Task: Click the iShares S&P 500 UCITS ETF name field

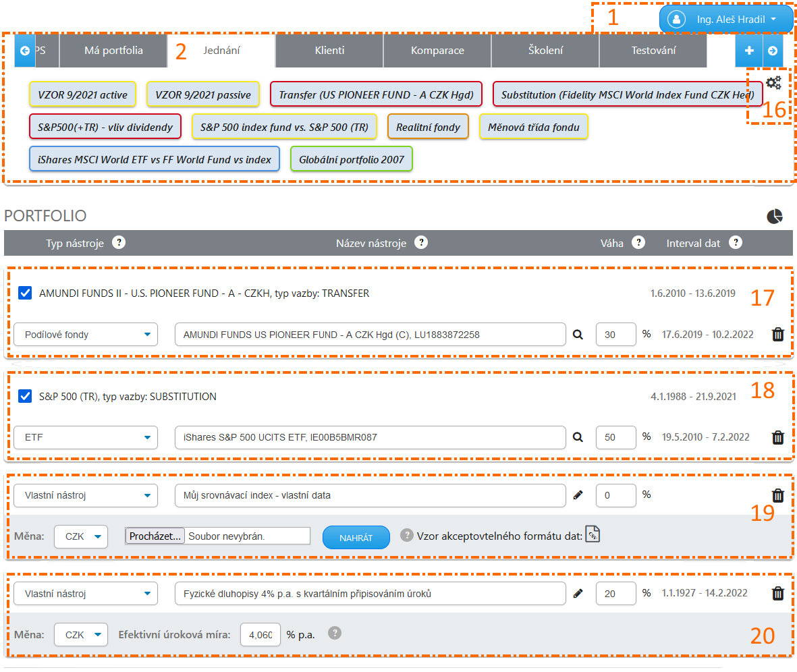Action: coord(370,437)
